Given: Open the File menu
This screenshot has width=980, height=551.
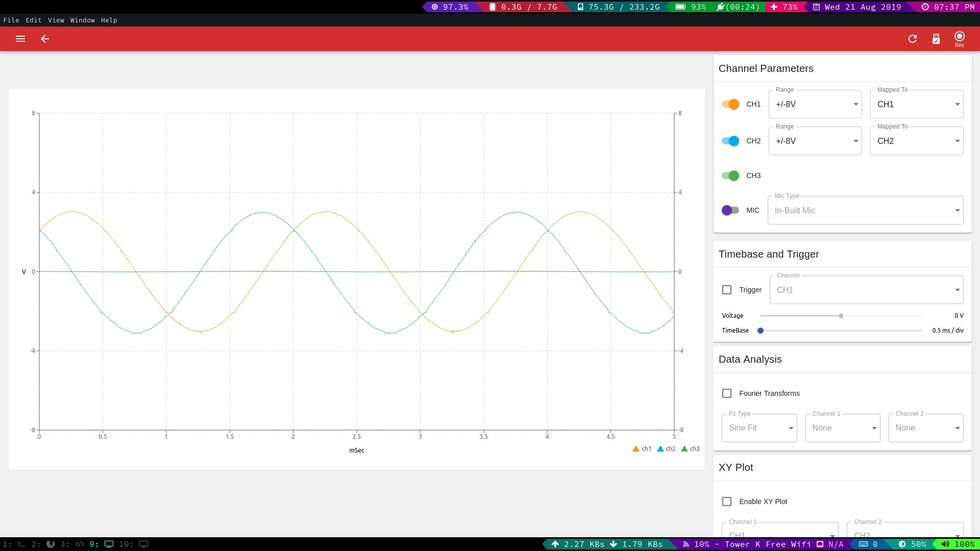Looking at the screenshot, I should click(11, 20).
